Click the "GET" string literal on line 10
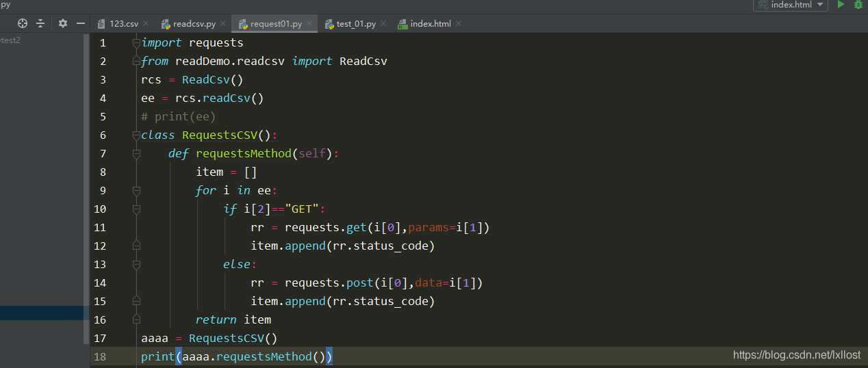Screen dimensions: 868x368 pyautogui.click(x=302, y=209)
